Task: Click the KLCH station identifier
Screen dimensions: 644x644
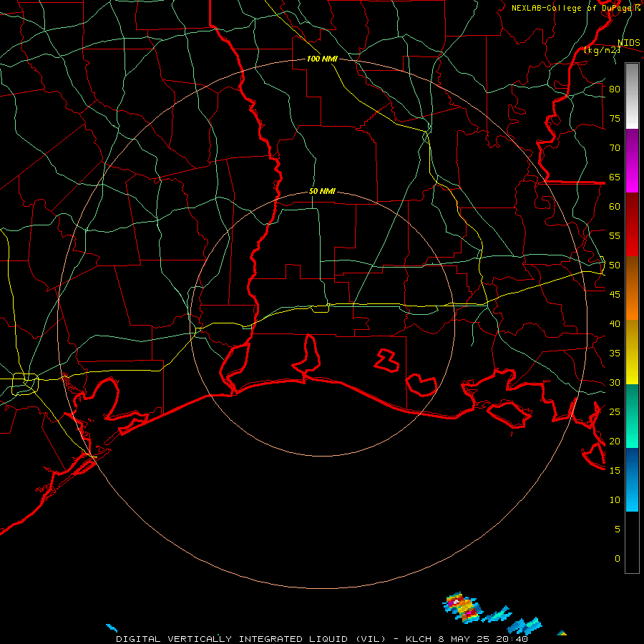Action: tap(418, 639)
